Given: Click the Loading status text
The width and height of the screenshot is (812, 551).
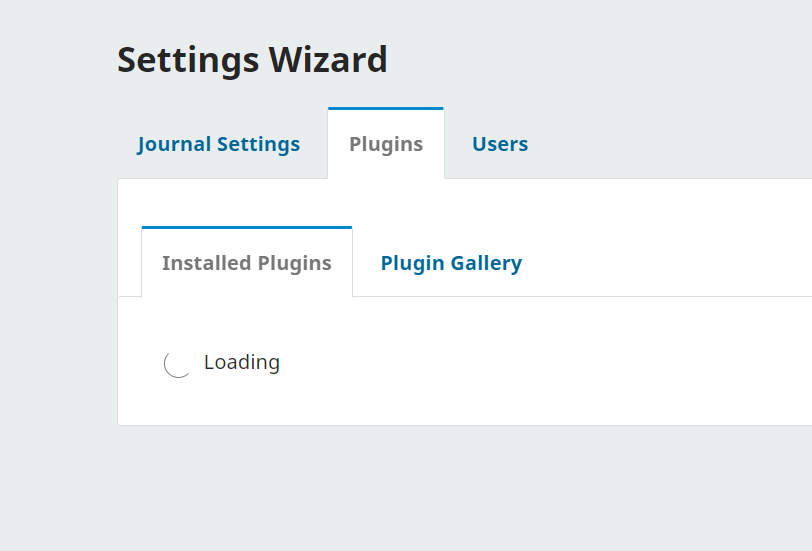Looking at the screenshot, I should [x=242, y=362].
